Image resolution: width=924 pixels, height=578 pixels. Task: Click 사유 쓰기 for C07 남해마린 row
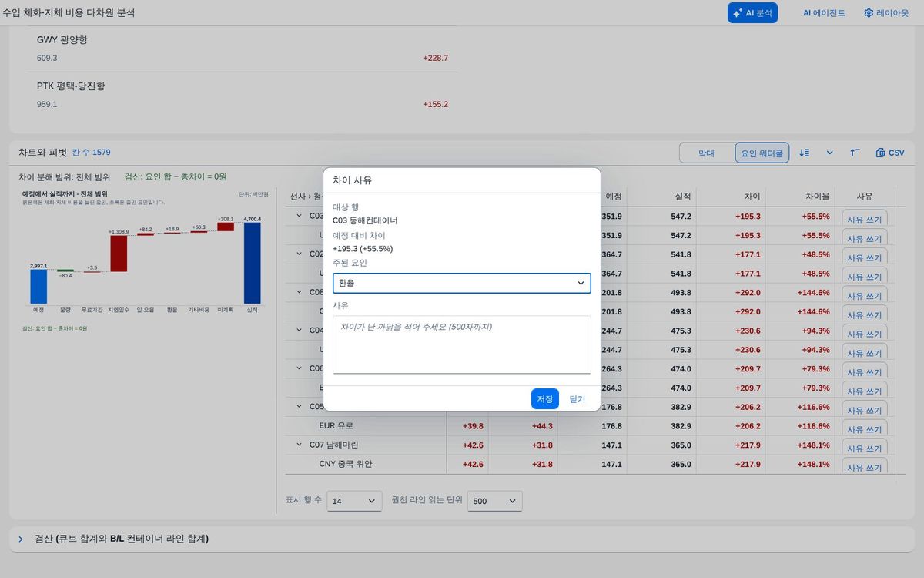[x=865, y=447]
